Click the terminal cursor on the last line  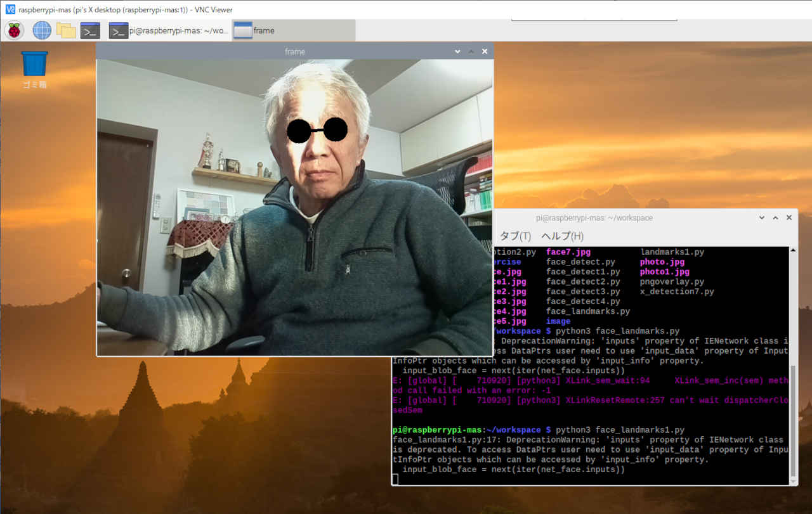tap(395, 480)
